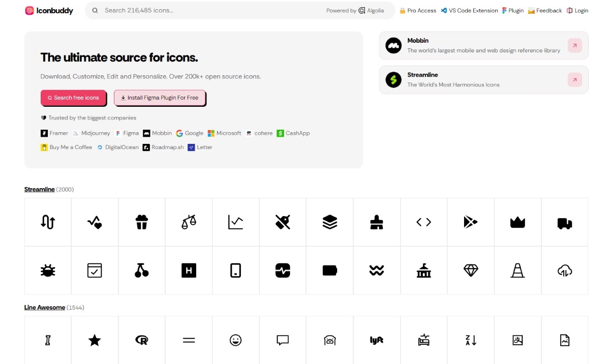Click the DigitalOcean company label
Image resolution: width=610 pixels, height=364 pixels.
[117, 147]
